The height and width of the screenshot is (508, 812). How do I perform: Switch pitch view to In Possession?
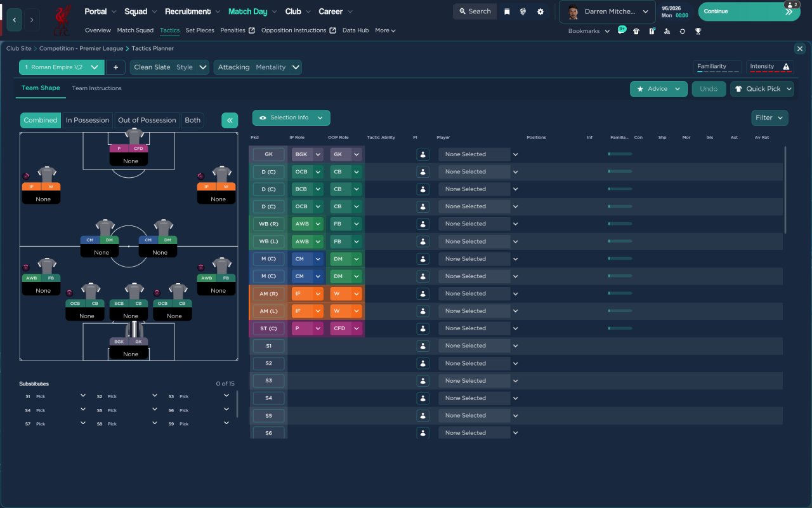tap(88, 120)
